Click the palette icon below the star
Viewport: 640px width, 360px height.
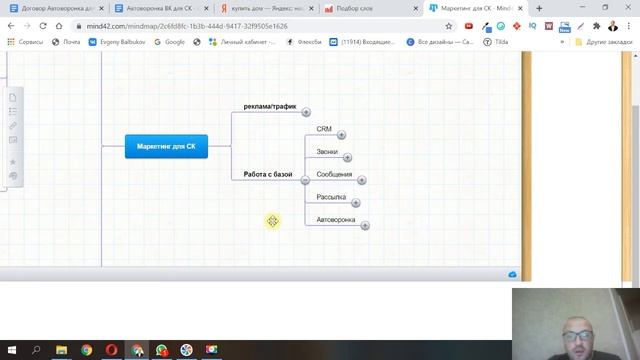pyautogui.click(x=13, y=176)
